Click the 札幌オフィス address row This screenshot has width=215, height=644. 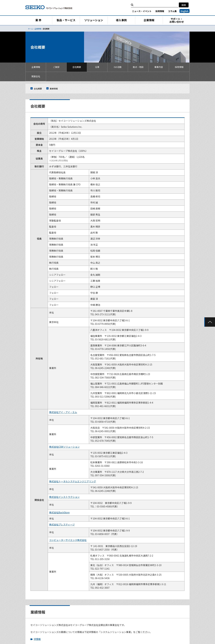pyautogui.click(x=137, y=557)
